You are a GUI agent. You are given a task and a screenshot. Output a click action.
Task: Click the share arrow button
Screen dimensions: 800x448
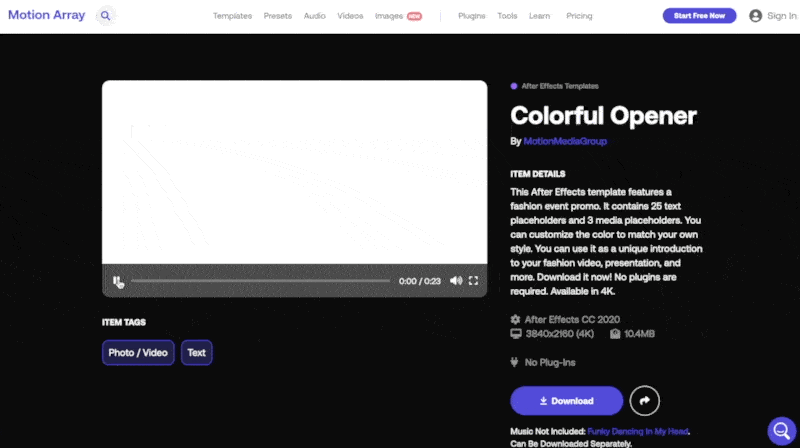(x=644, y=401)
